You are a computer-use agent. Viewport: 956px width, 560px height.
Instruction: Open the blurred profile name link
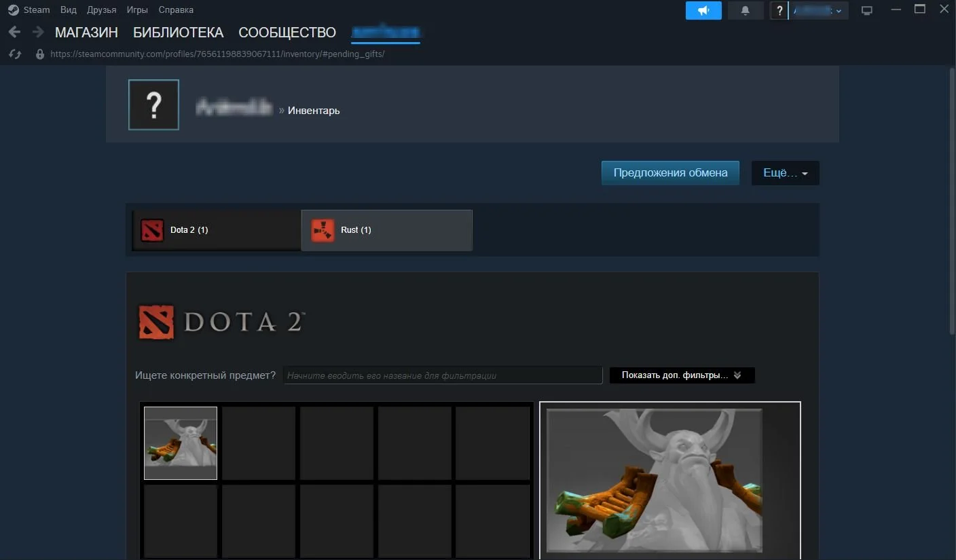pyautogui.click(x=234, y=109)
